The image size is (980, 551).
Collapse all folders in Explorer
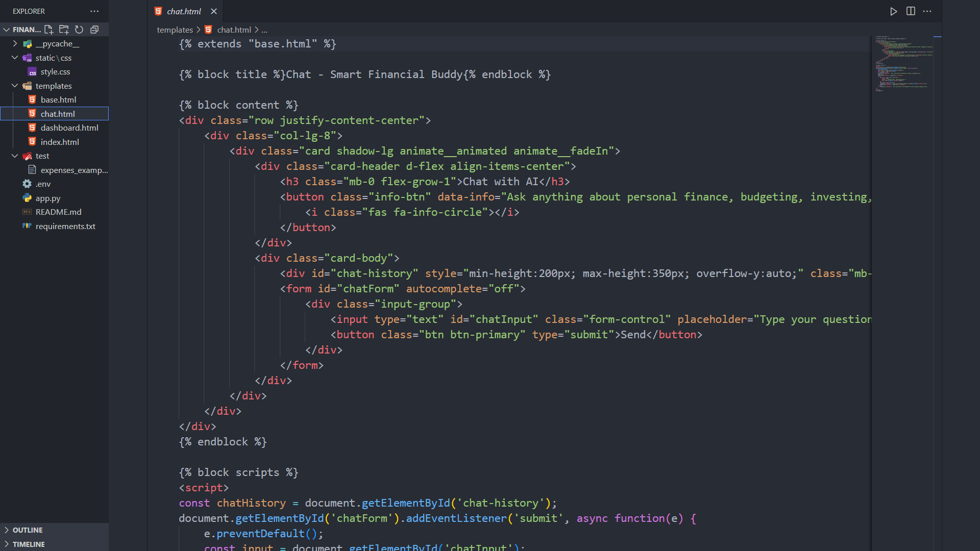point(94,30)
